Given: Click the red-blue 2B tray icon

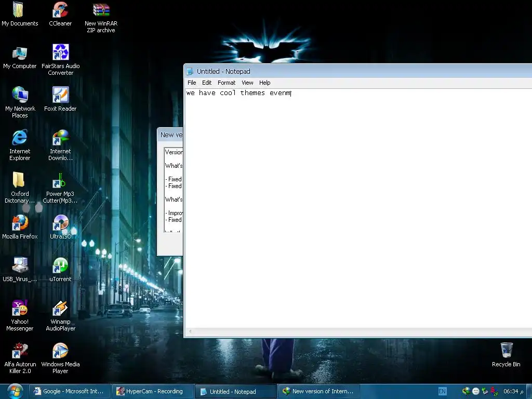Looking at the screenshot, I should click(495, 392).
